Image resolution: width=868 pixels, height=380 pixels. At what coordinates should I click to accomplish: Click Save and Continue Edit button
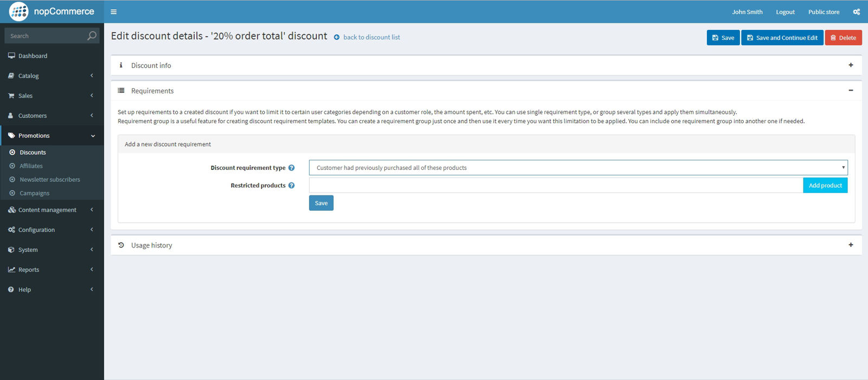click(x=782, y=37)
